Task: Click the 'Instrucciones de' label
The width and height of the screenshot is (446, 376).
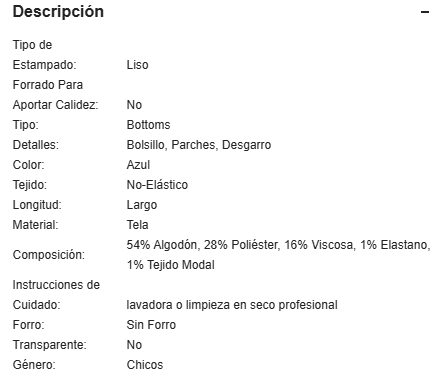Action: tap(56, 285)
